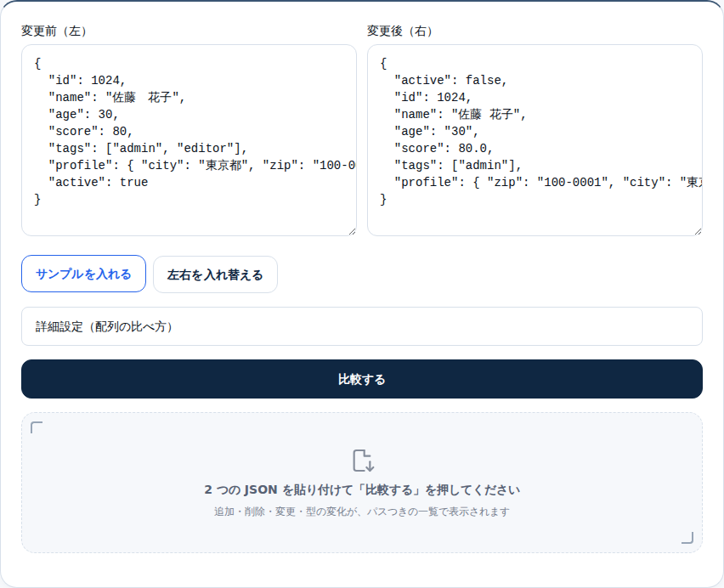Click the "id": 1024 line in left JSON

coord(88,81)
